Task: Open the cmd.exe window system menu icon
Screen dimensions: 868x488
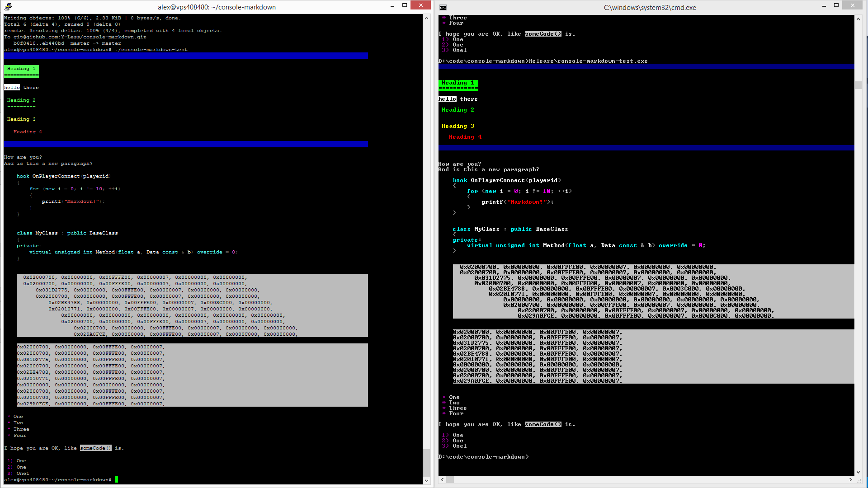Action: (443, 7)
